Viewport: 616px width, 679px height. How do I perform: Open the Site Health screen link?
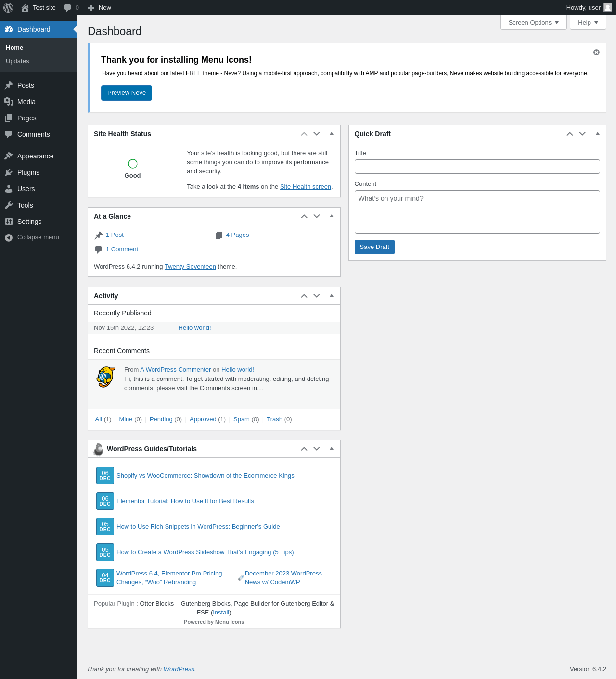306,187
